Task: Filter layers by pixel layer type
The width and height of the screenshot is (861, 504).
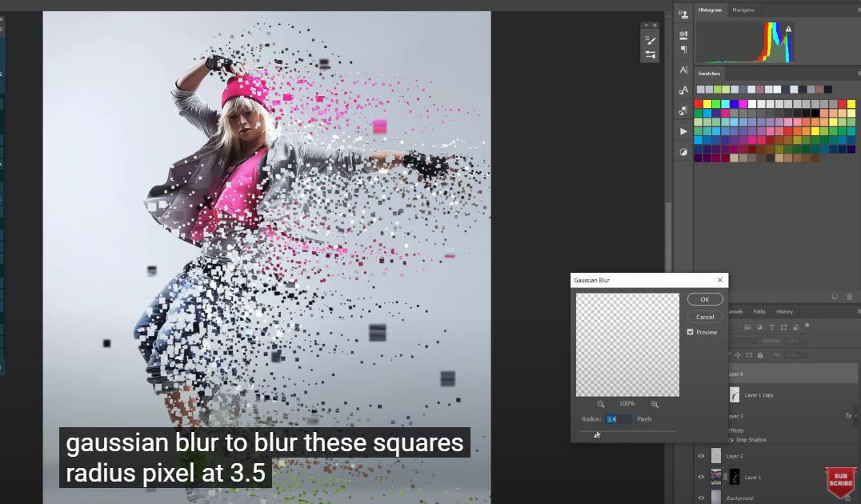Action: tap(747, 327)
